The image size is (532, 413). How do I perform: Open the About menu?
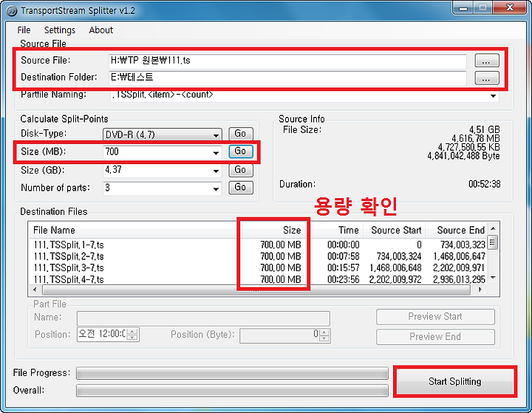point(100,30)
